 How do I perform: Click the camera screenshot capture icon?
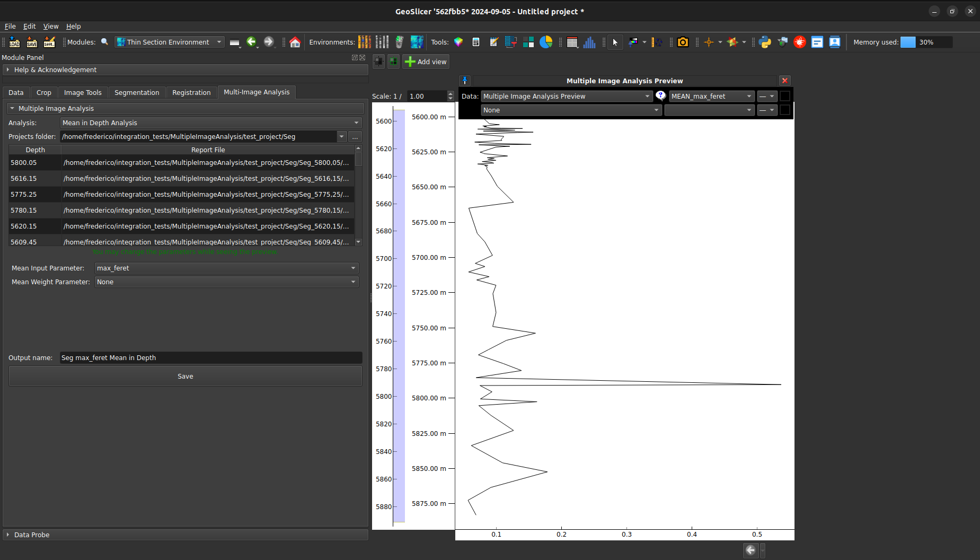tap(683, 42)
